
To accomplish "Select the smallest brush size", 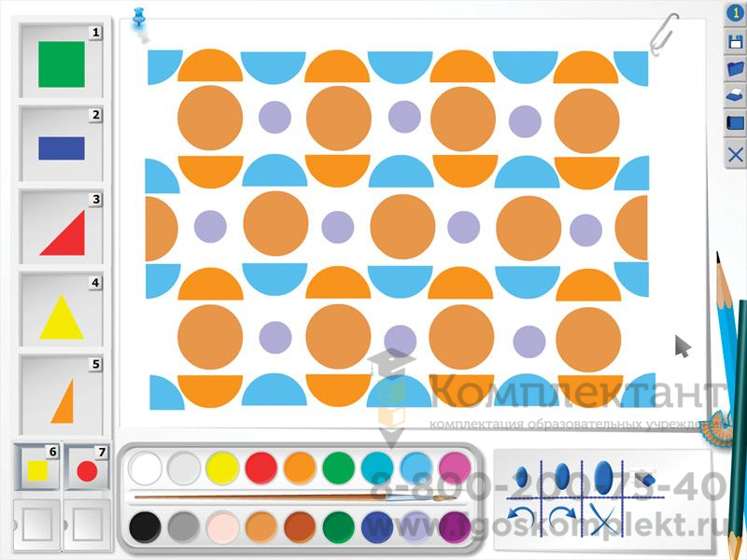I will [522, 477].
